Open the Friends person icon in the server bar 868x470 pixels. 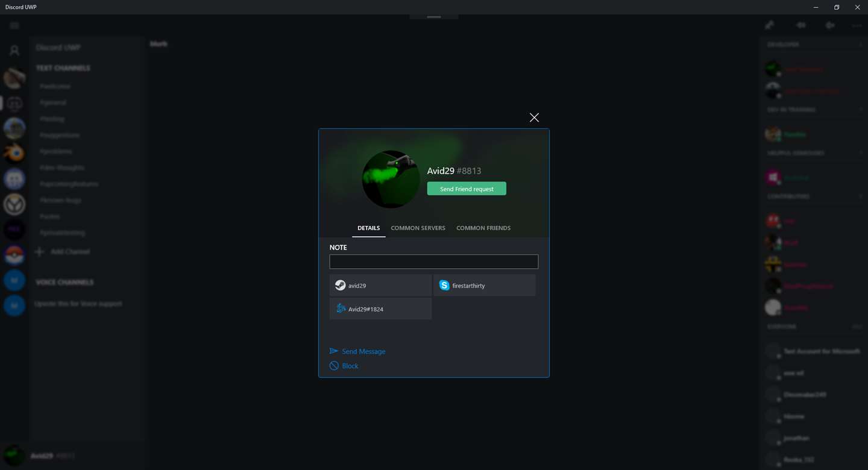(x=14, y=51)
